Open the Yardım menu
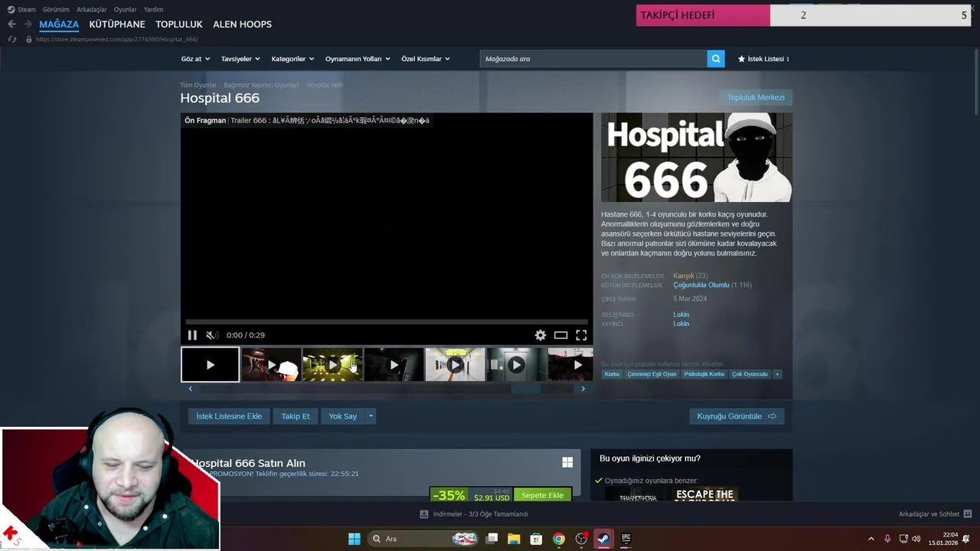This screenshot has width=980, height=551. click(x=153, y=9)
